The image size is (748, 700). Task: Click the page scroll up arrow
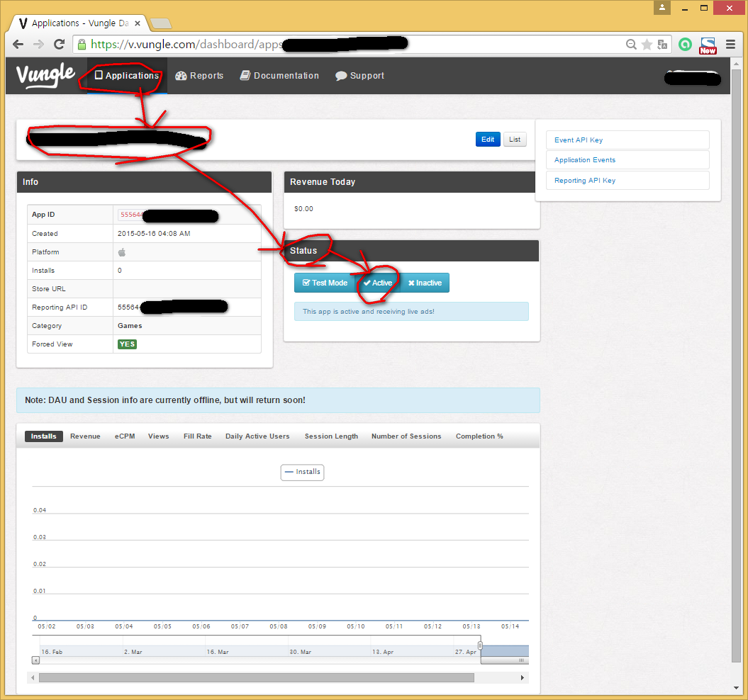click(x=736, y=62)
